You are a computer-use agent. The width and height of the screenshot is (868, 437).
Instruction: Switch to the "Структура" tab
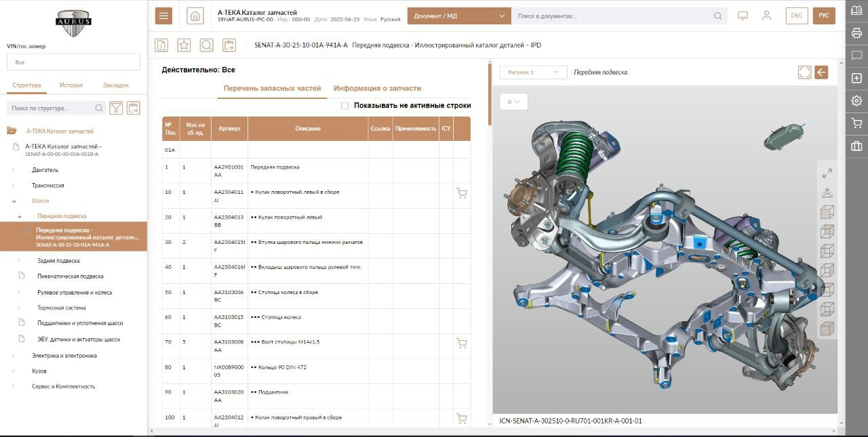(26, 85)
